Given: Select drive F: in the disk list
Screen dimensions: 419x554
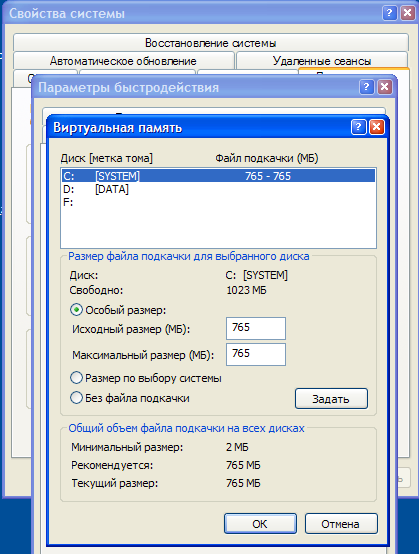Looking at the screenshot, I should pyautogui.click(x=218, y=202).
